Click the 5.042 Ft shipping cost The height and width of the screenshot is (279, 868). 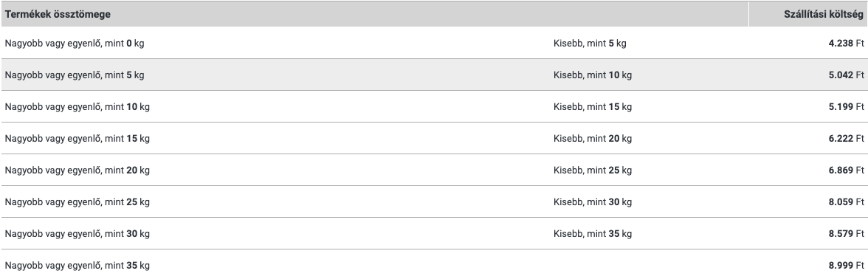(846, 75)
